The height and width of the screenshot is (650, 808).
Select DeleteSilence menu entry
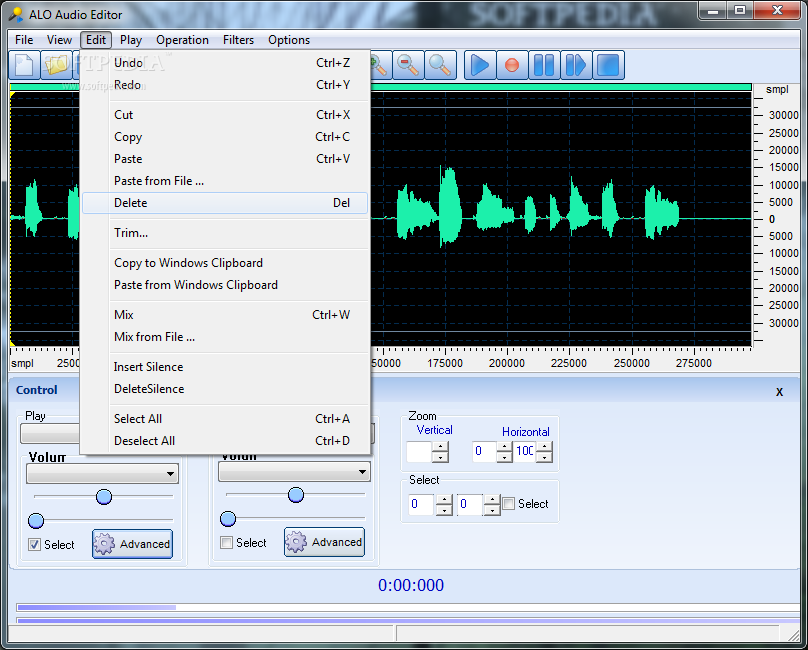pyautogui.click(x=225, y=389)
